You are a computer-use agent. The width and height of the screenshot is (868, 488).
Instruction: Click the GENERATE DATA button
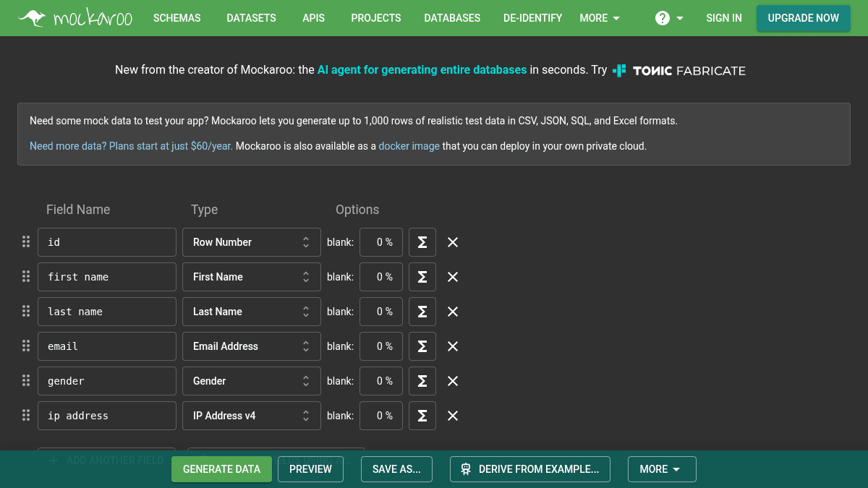coord(221,469)
